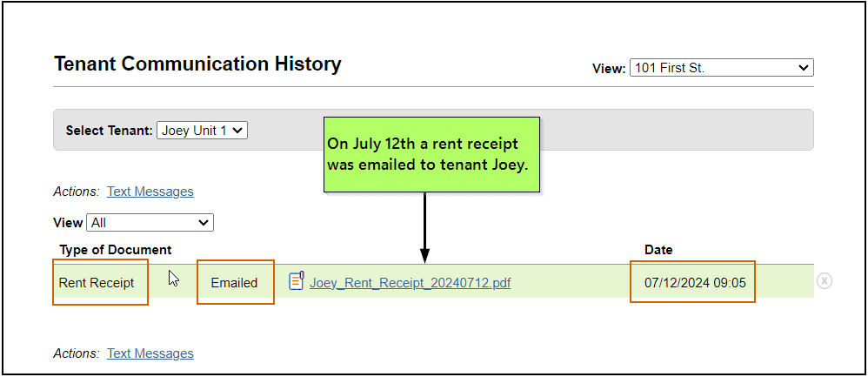Open the property View dropdown showing 101 First St.
Viewport: 868px width, 377px height.
[x=721, y=68]
